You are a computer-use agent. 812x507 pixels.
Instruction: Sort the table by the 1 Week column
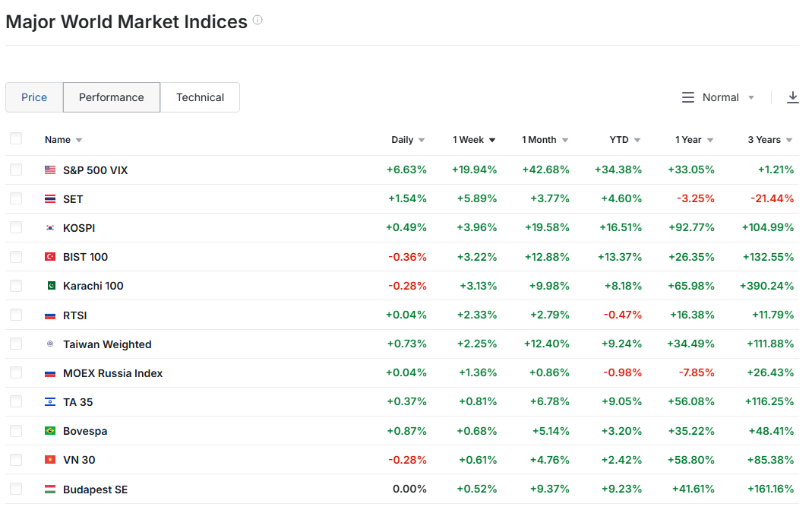474,140
